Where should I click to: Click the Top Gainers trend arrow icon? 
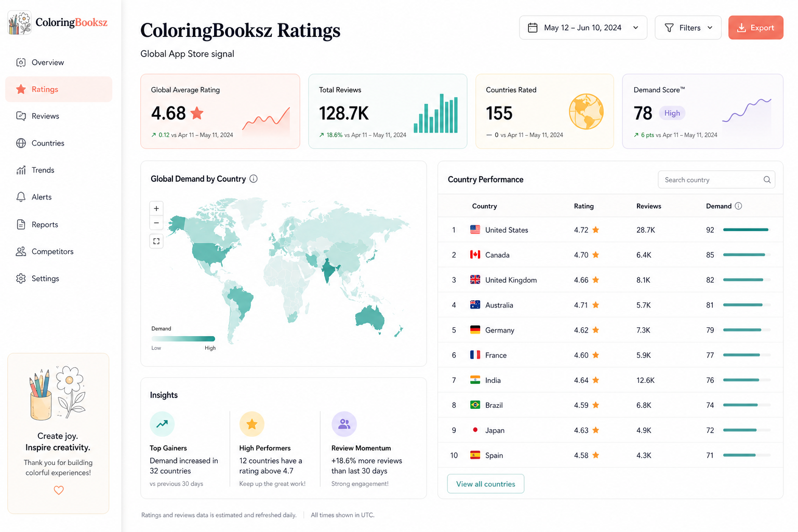click(x=162, y=424)
